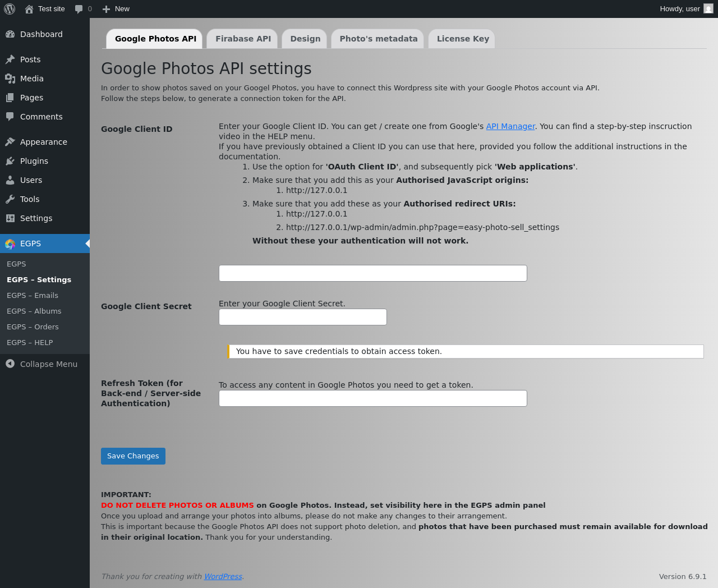Image resolution: width=718 pixels, height=588 pixels.
Task: Open the WordPress logo menu
Action: pyautogui.click(x=10, y=9)
